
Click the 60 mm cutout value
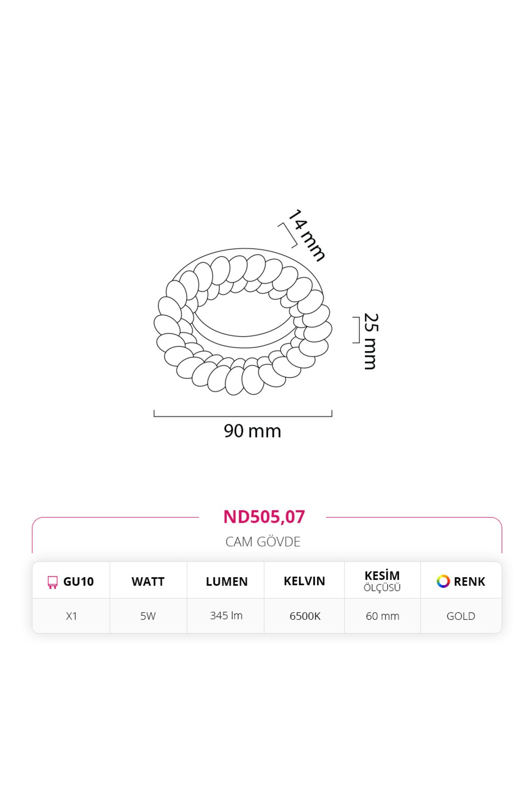pos(383,616)
